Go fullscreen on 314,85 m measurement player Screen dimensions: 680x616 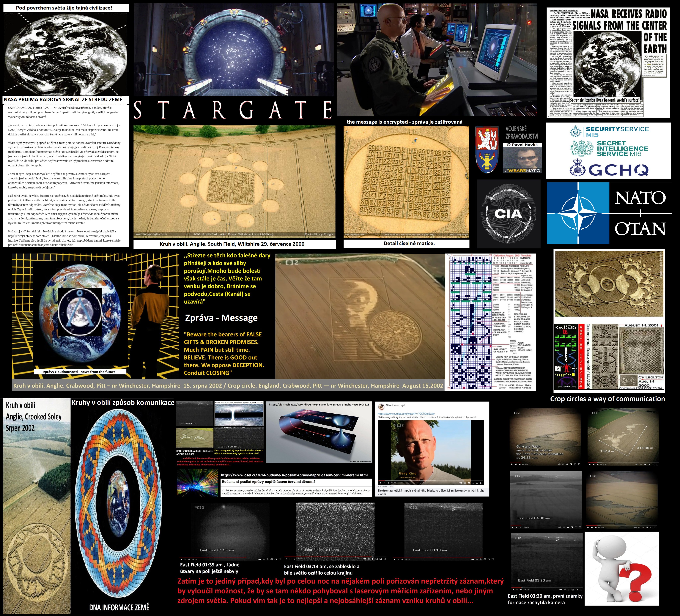pyautogui.click(x=657, y=465)
